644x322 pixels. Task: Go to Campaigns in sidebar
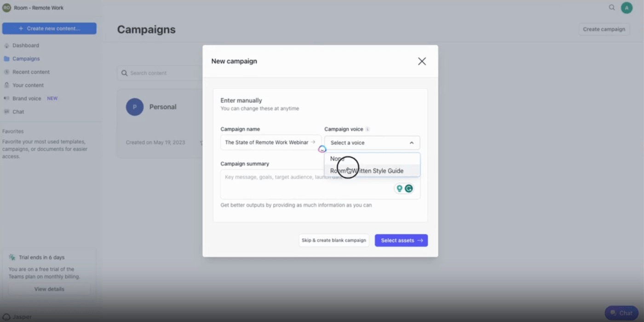[x=26, y=59]
